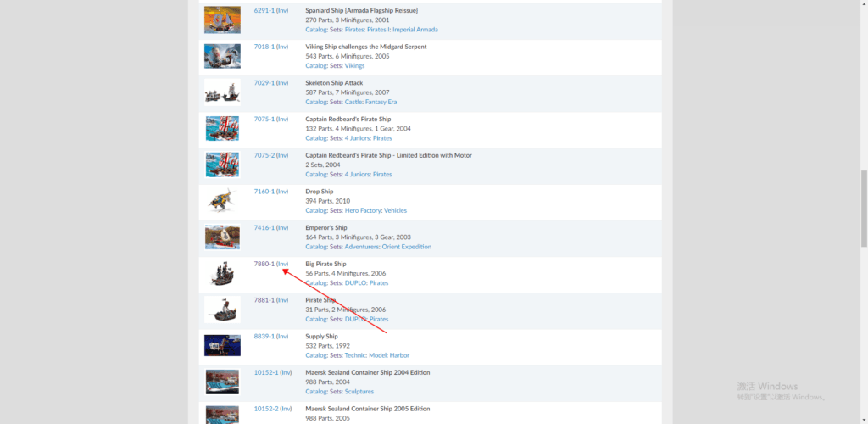
Task: Open the Vikings catalog category link
Action: tap(354, 65)
